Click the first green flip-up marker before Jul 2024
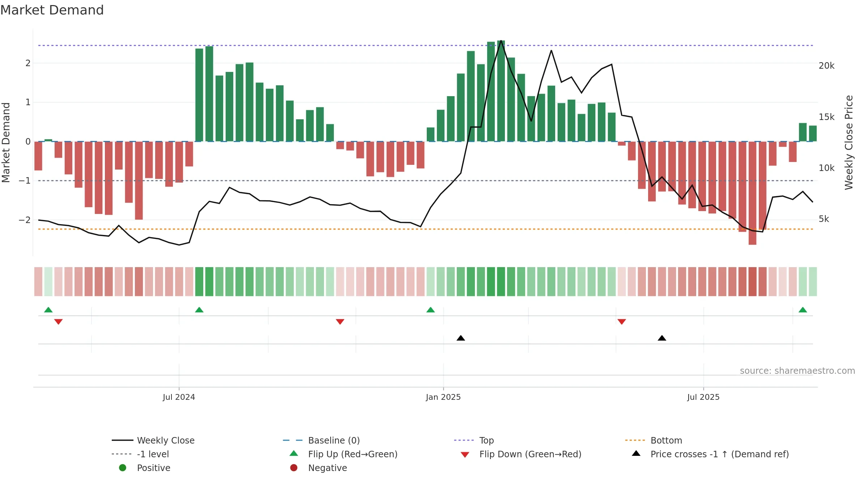This screenshot has width=868, height=488. coord(48,310)
